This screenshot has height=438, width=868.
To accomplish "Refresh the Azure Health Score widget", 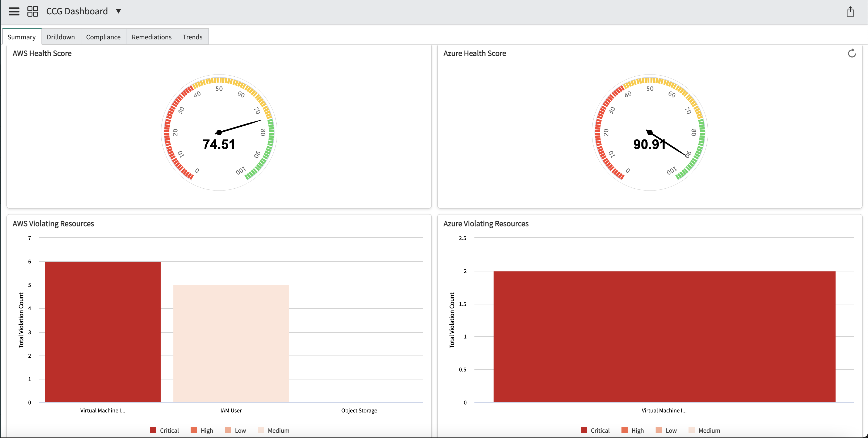I will pyautogui.click(x=852, y=53).
